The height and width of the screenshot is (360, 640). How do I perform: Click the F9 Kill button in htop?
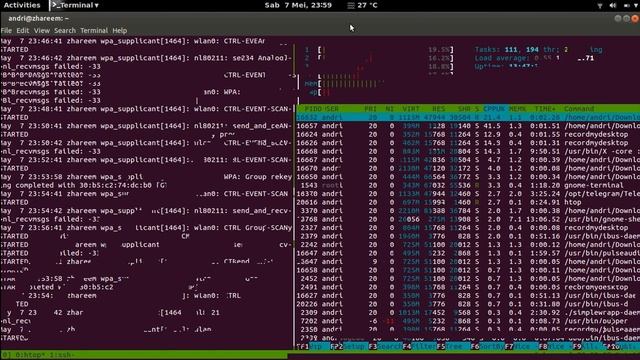pyautogui.click(x=589, y=347)
